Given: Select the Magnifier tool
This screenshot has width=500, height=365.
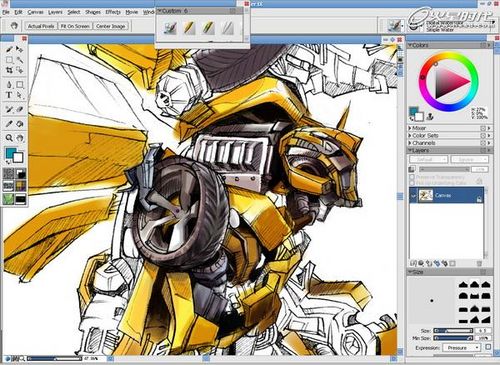Looking at the screenshot, I should (9, 138).
